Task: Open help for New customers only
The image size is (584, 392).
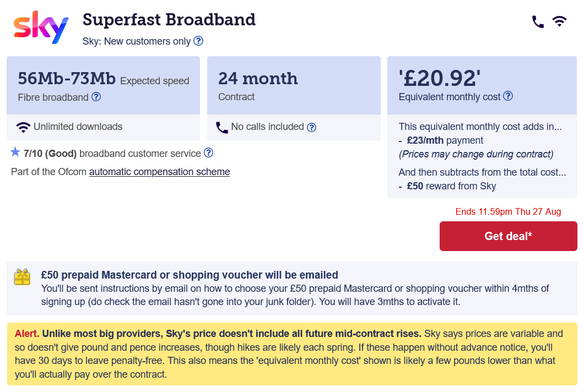Action: tap(198, 41)
